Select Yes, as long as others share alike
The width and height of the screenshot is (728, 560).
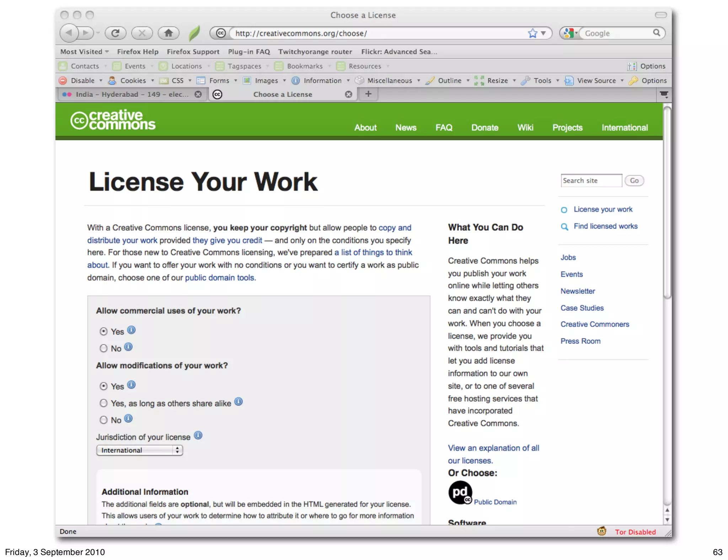[x=103, y=403]
